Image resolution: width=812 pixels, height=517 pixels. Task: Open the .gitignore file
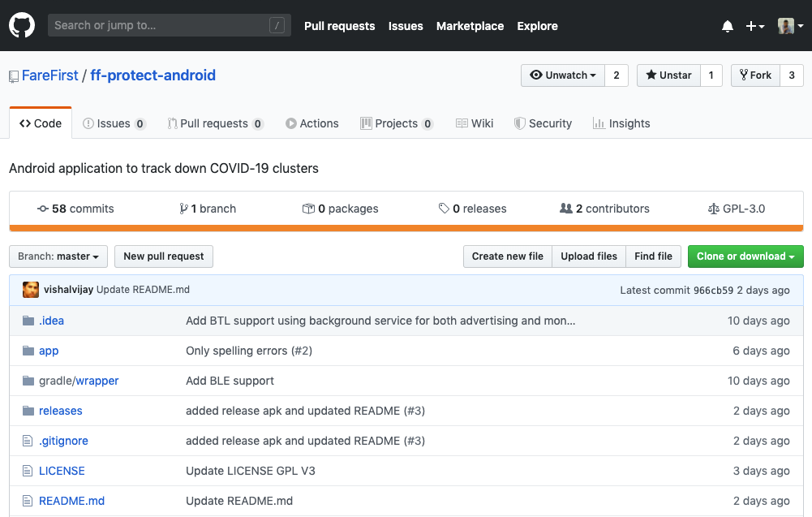63,441
